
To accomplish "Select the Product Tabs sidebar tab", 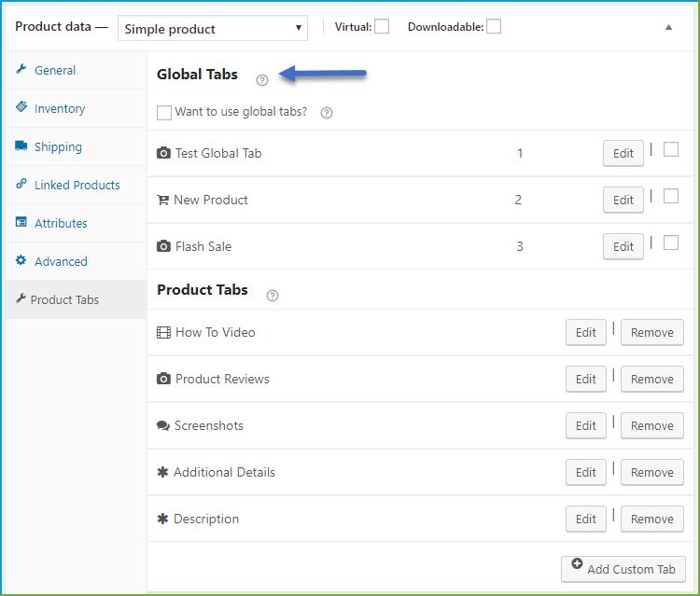I will (76, 299).
